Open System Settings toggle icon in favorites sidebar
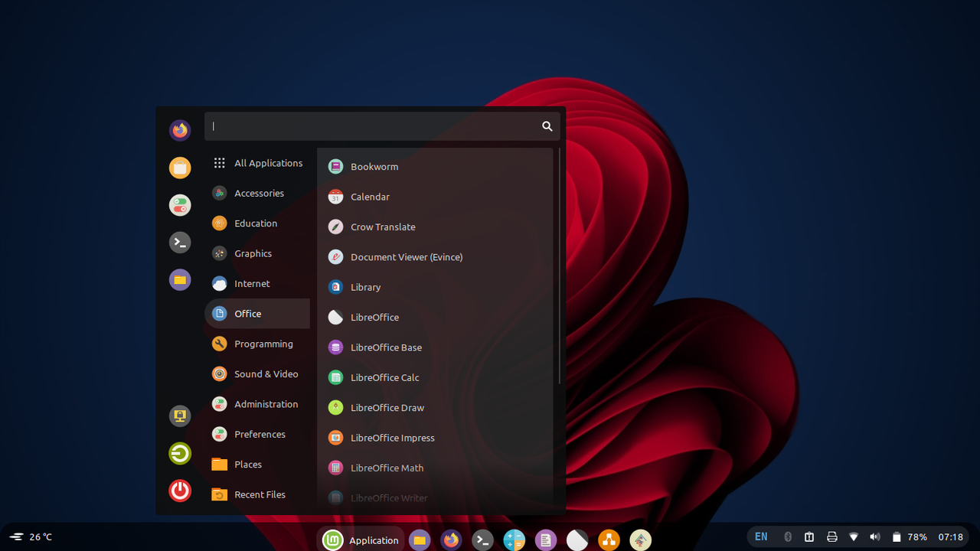This screenshot has height=551, width=980. pyautogui.click(x=180, y=205)
